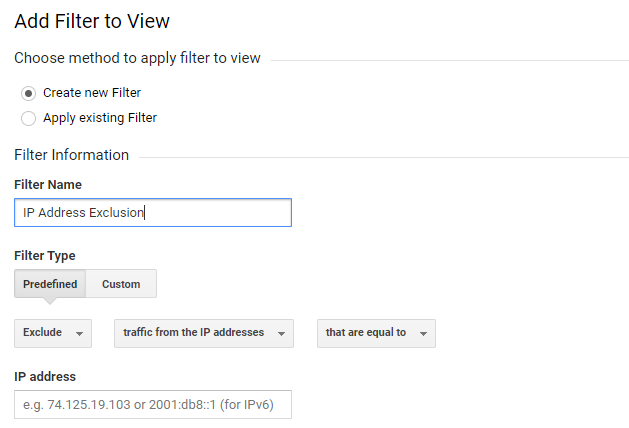629x428 pixels.
Task: Click the Filter Name text field
Action: [153, 212]
